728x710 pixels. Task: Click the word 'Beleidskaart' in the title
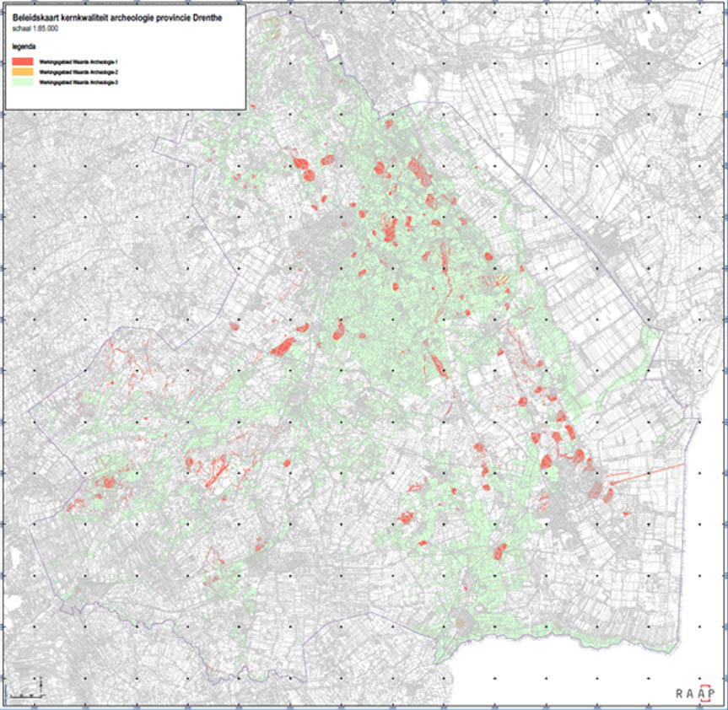click(x=37, y=18)
